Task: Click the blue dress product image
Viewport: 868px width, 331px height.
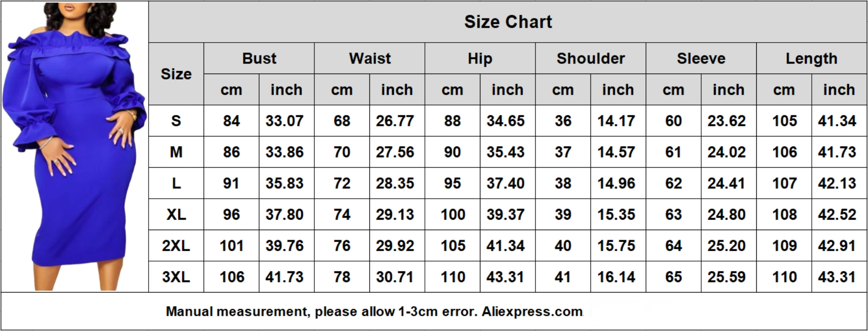Action: click(x=74, y=146)
